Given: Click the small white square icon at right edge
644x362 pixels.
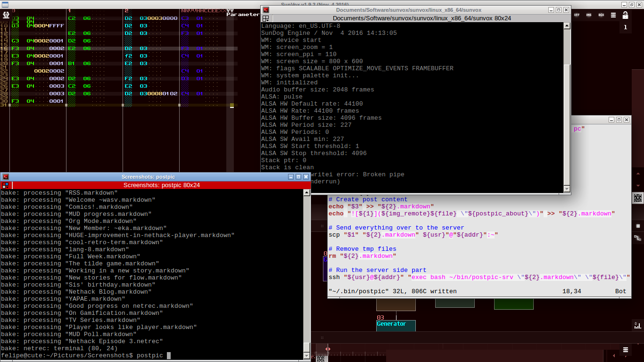Looking at the screenshot, I should tap(638, 227).
